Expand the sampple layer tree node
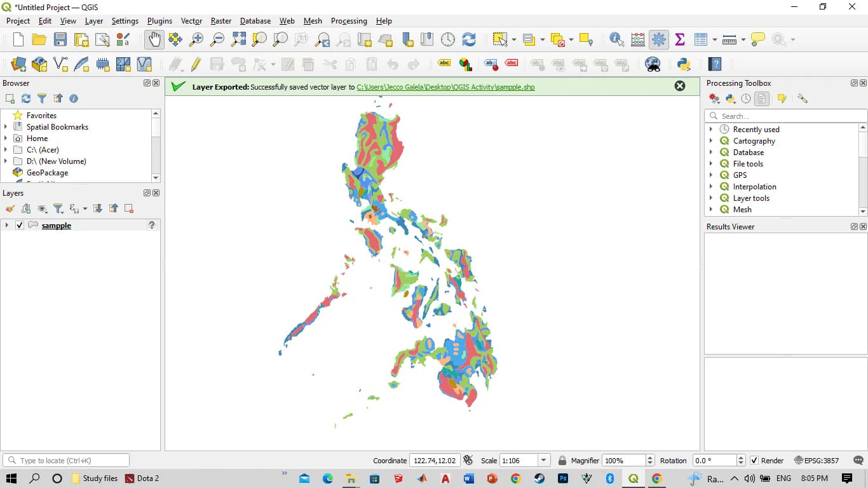 point(6,225)
